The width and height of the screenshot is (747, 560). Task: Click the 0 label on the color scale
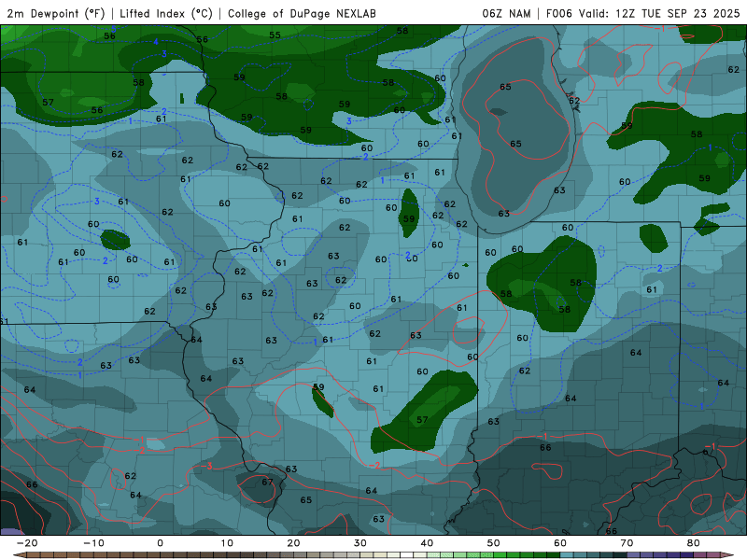pos(160,543)
